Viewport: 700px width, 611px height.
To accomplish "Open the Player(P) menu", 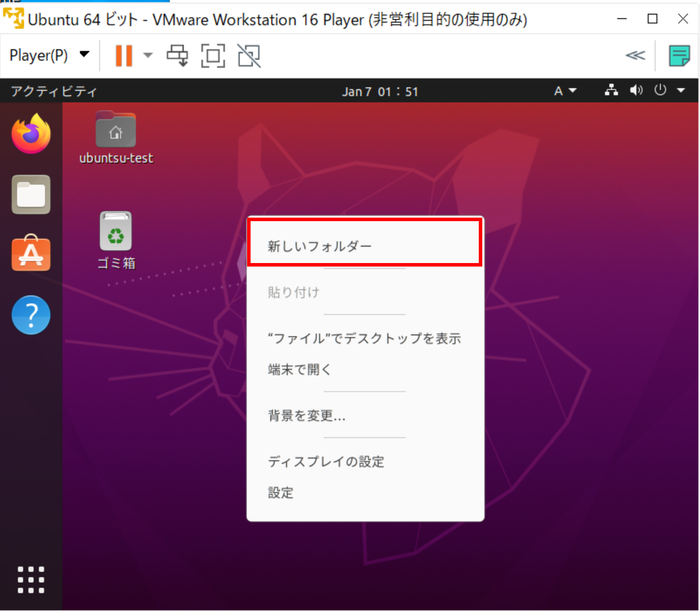I will pyautogui.click(x=49, y=55).
